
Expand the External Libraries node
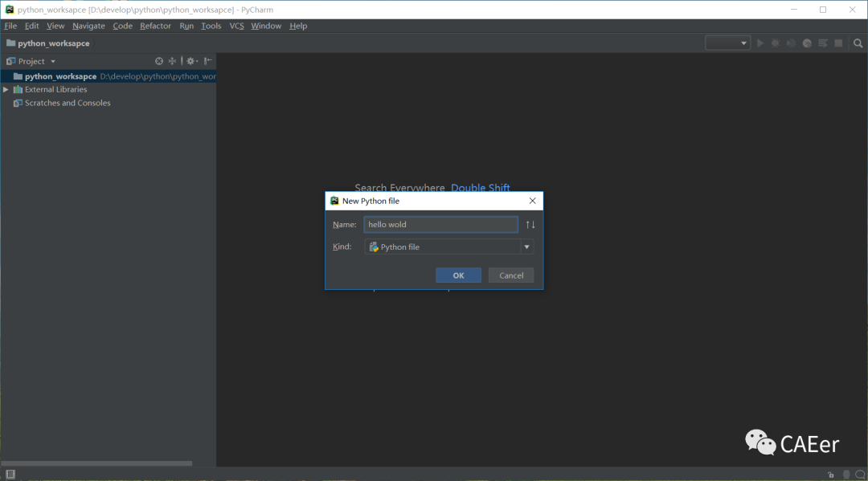(6, 90)
